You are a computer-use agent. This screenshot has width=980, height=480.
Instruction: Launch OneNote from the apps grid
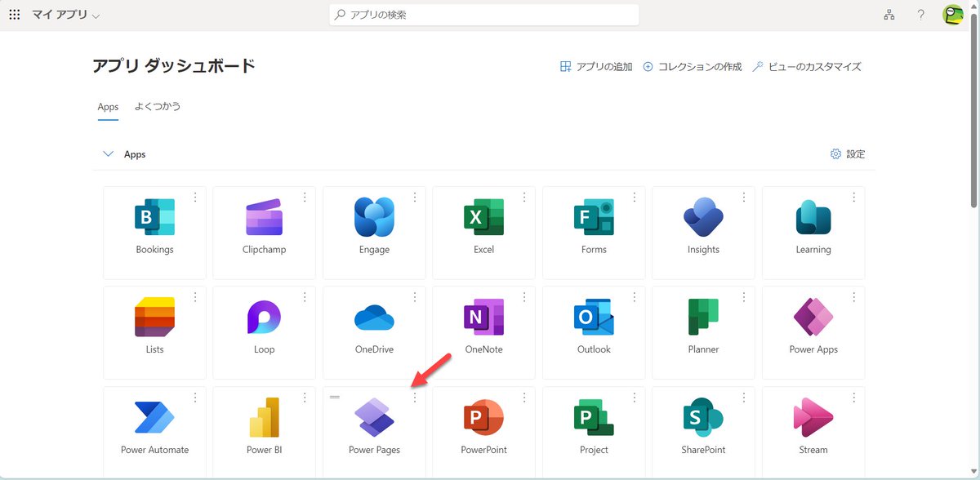tap(483, 317)
